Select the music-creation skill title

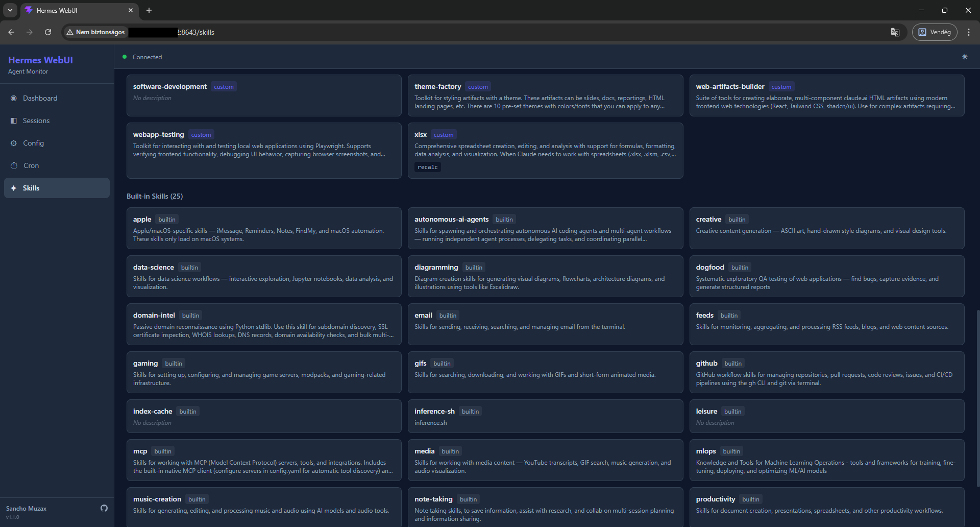[x=157, y=499]
